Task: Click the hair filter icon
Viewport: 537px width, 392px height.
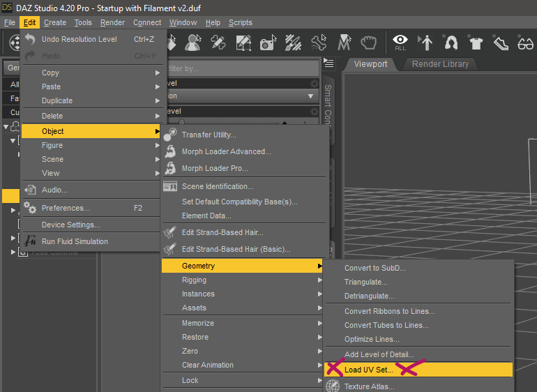Action: [451, 43]
